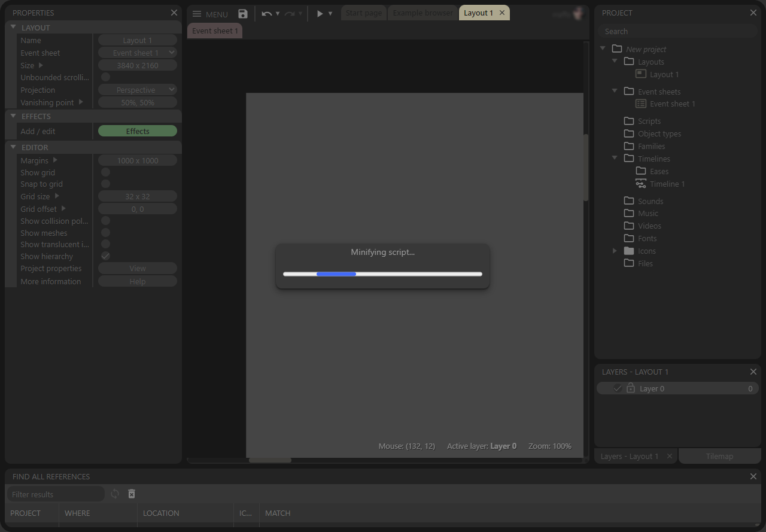The height and width of the screenshot is (532, 766).
Task: Disable the Show hierarchy checkbox
Action: click(105, 256)
